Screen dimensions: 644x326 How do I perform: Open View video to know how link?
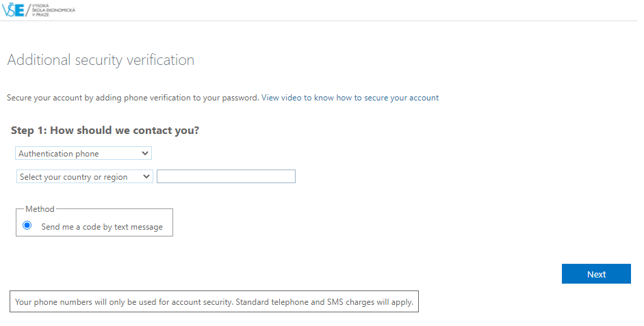[350, 98]
